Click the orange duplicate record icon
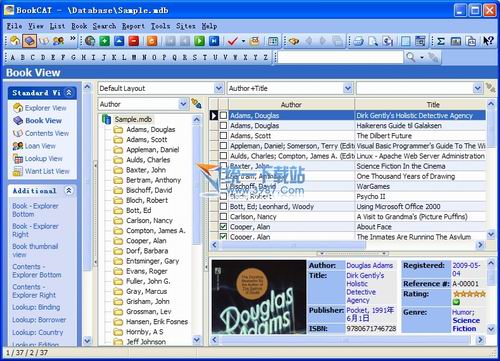Screen dimensions: 500x361 point(152,41)
